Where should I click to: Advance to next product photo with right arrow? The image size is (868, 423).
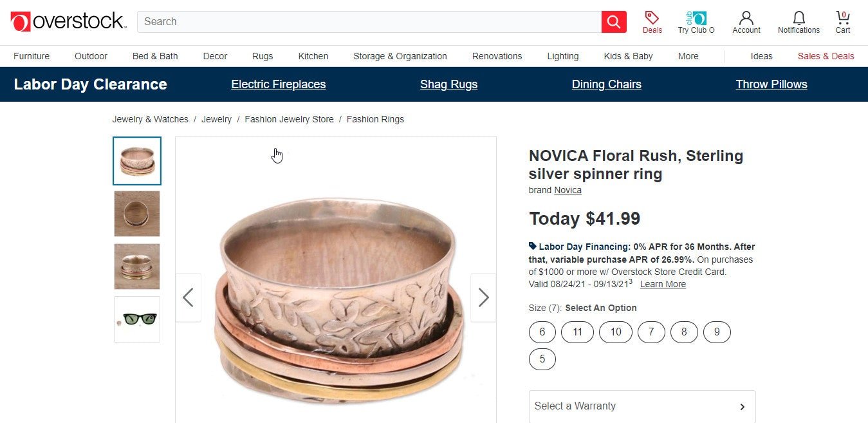pos(483,297)
